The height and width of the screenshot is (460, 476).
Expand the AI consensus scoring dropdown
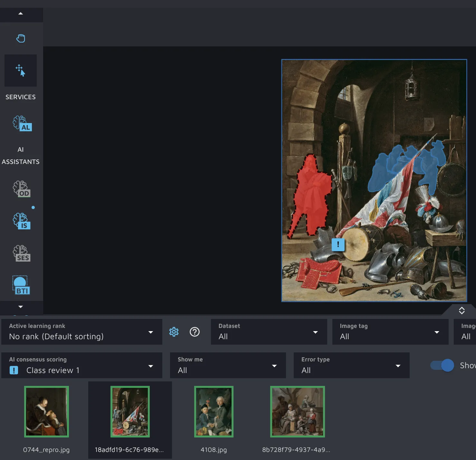click(x=81, y=366)
